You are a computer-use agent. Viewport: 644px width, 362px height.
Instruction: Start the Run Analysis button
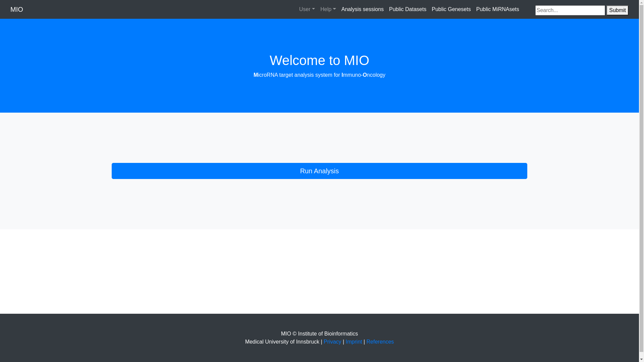tap(319, 171)
